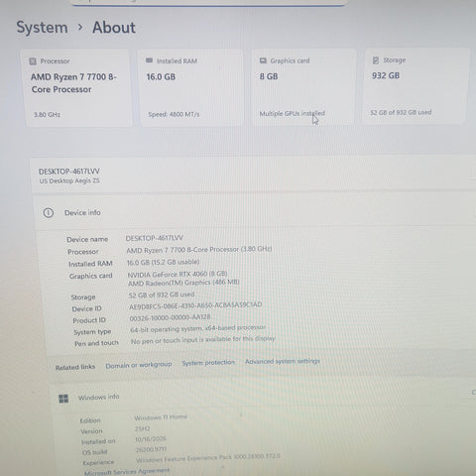Click the About breadcrumb title
The height and width of the screenshot is (476, 476).
[114, 27]
